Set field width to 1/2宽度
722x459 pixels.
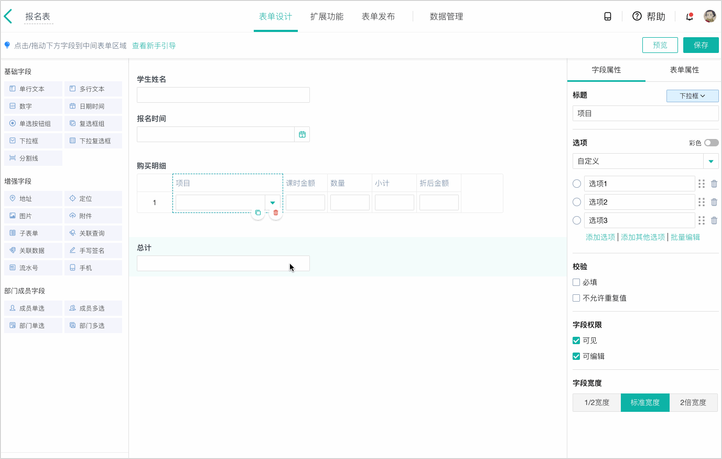click(x=597, y=402)
